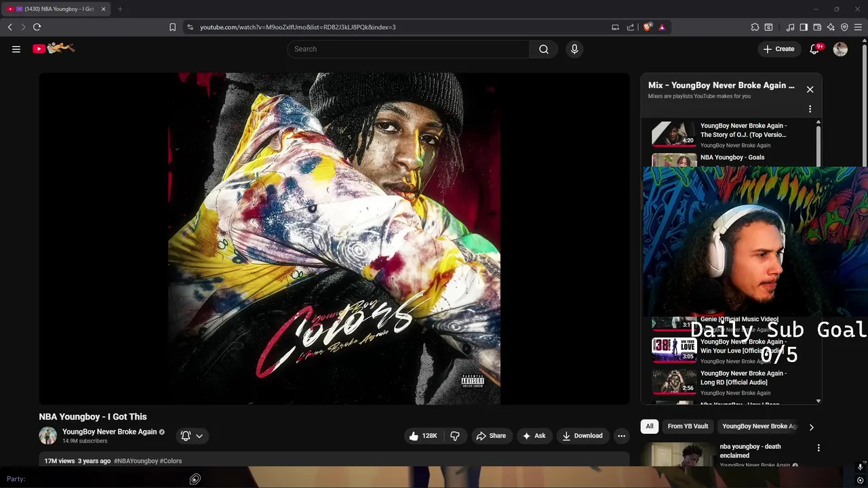The image size is (868, 488).
Task: Click the address bar URL
Action: pyautogui.click(x=298, y=27)
